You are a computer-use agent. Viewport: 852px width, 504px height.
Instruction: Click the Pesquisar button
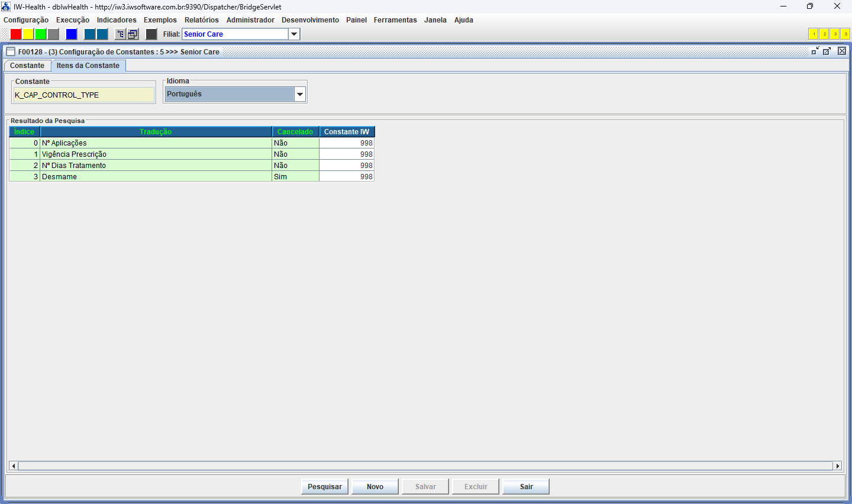click(325, 487)
